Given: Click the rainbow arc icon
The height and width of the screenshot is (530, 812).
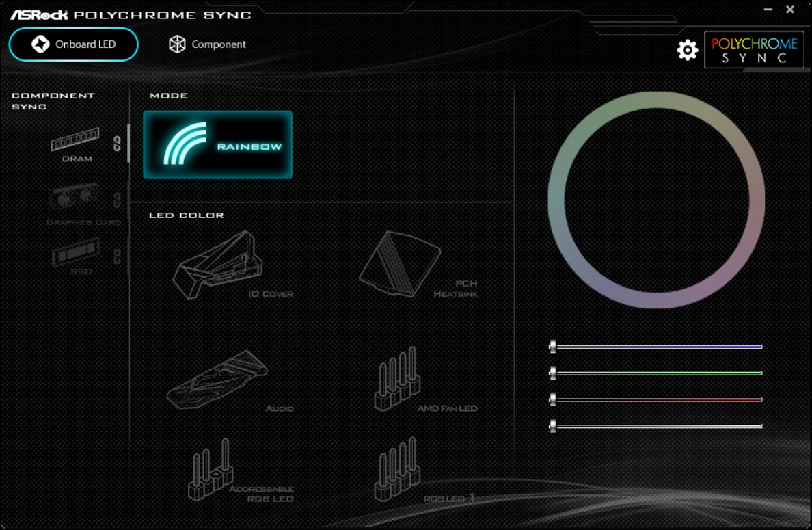Looking at the screenshot, I should [x=185, y=144].
